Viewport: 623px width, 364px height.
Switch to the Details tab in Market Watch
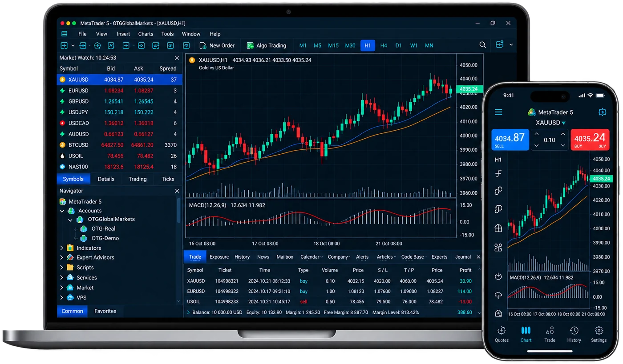click(106, 179)
